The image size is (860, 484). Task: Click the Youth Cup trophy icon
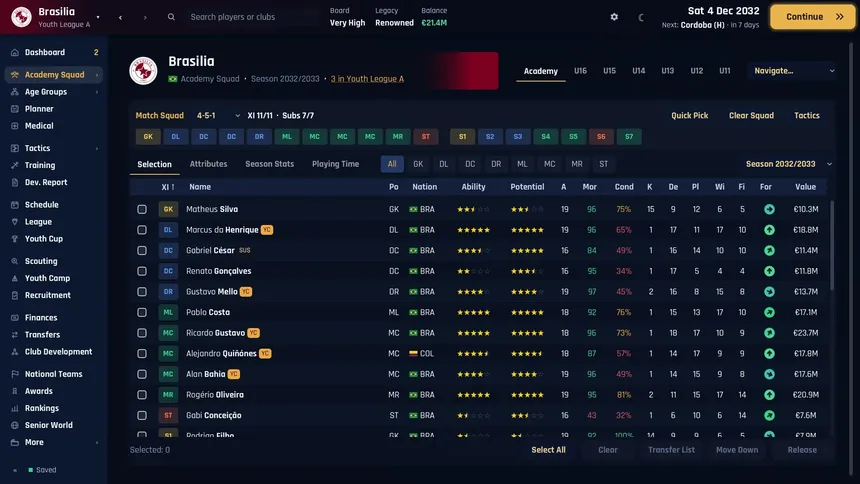point(15,239)
